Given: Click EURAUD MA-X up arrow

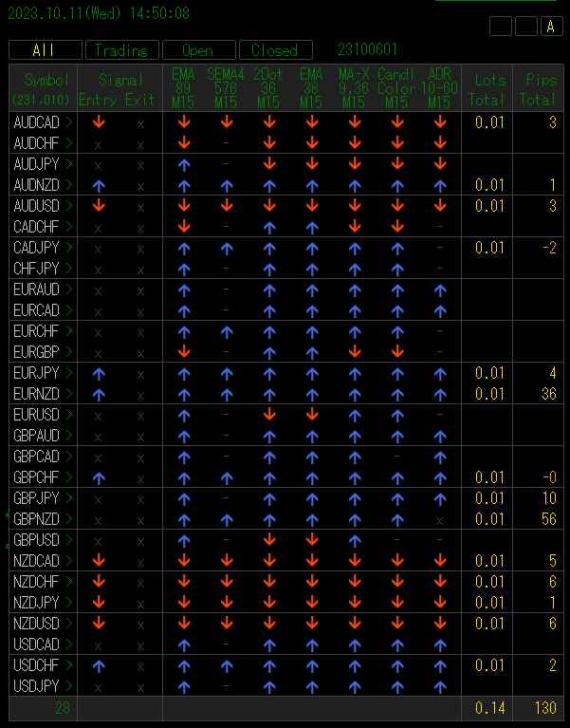Looking at the screenshot, I should coord(355,290).
